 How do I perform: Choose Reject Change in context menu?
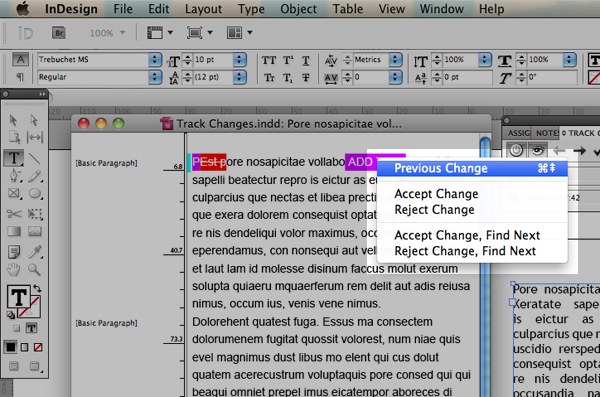pyautogui.click(x=472, y=210)
